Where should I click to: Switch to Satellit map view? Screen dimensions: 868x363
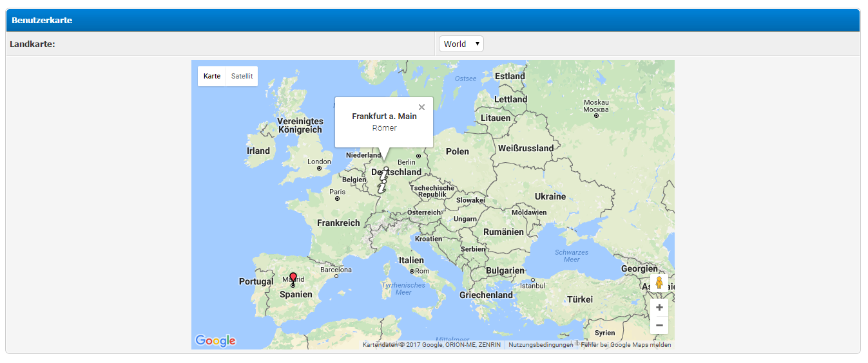click(x=242, y=76)
